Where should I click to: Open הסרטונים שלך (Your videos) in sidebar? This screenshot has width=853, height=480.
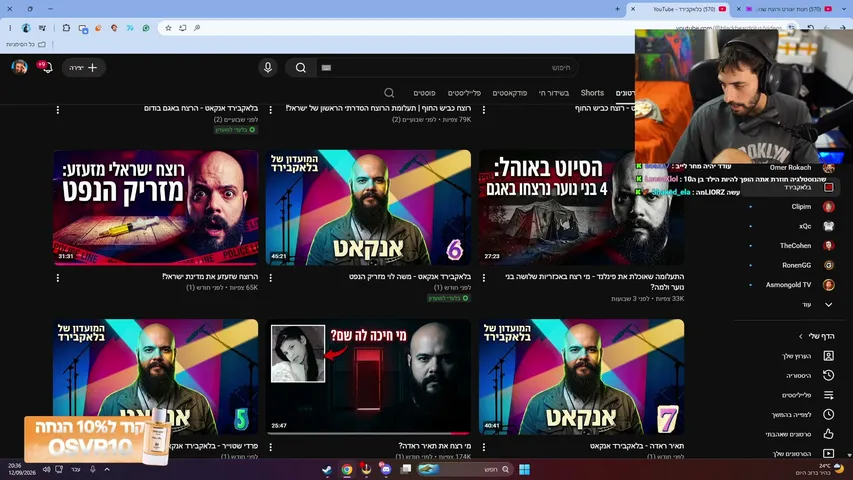[792, 453]
